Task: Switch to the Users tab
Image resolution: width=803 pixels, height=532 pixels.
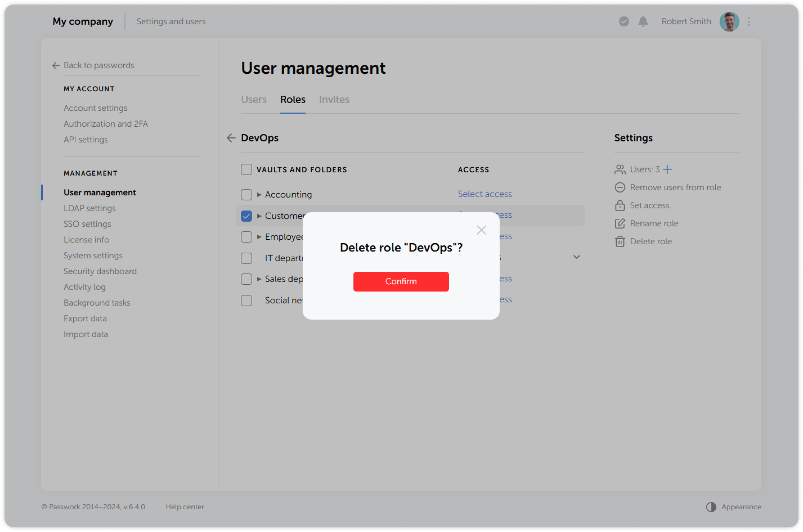Action: tap(254, 99)
